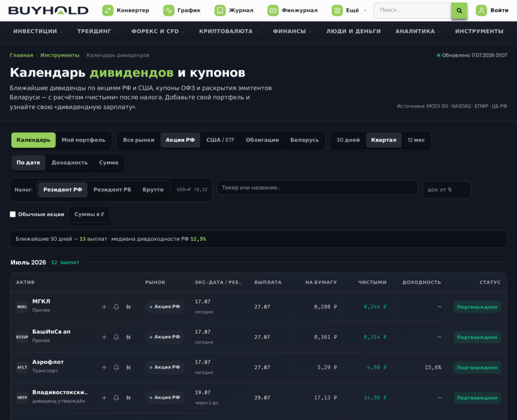Image resolution: width=517 pixels, height=420 pixels.
Task: Tick the Обычные акции checkbox
Action: pyautogui.click(x=13, y=214)
